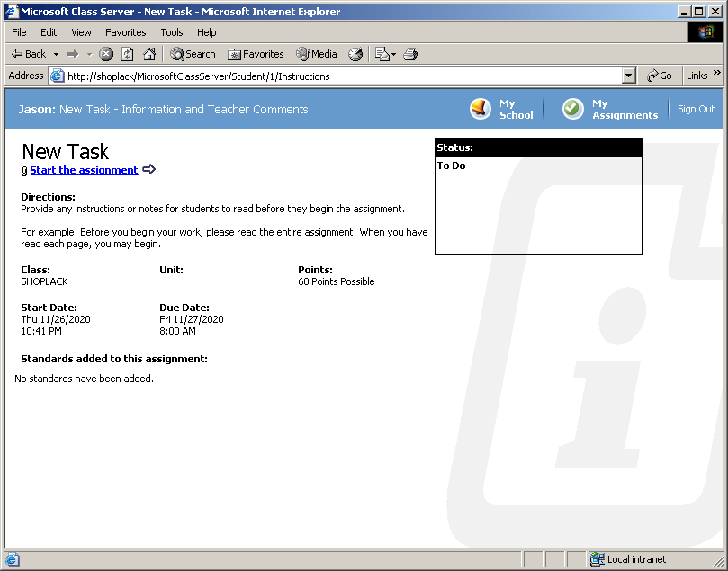Click the paperclip attachment icon

tap(24, 172)
